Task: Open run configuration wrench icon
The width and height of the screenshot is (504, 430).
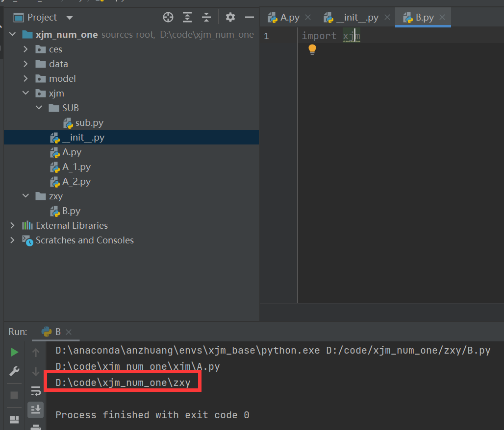Action: (x=14, y=371)
